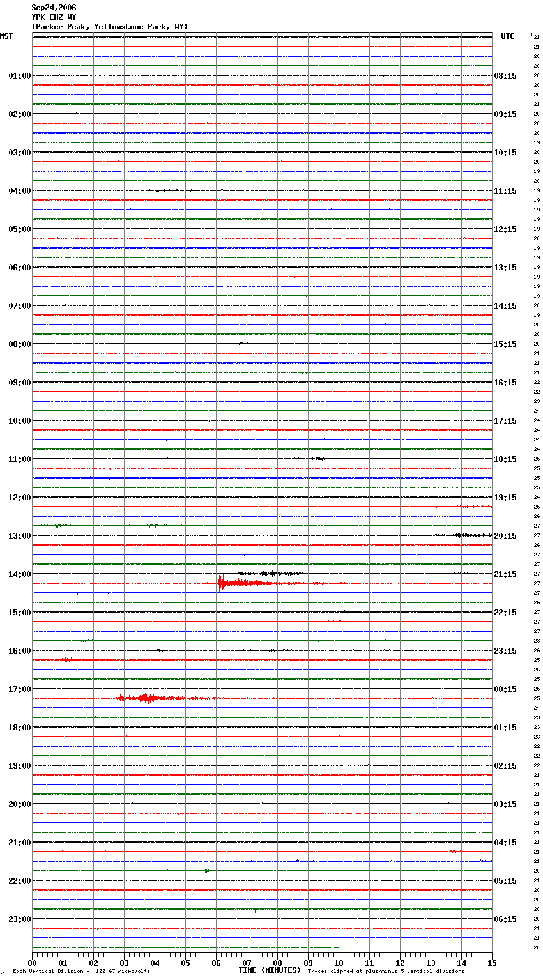Click the 23:15 UTC label
This screenshot has width=543, height=980.
pyautogui.click(x=505, y=651)
